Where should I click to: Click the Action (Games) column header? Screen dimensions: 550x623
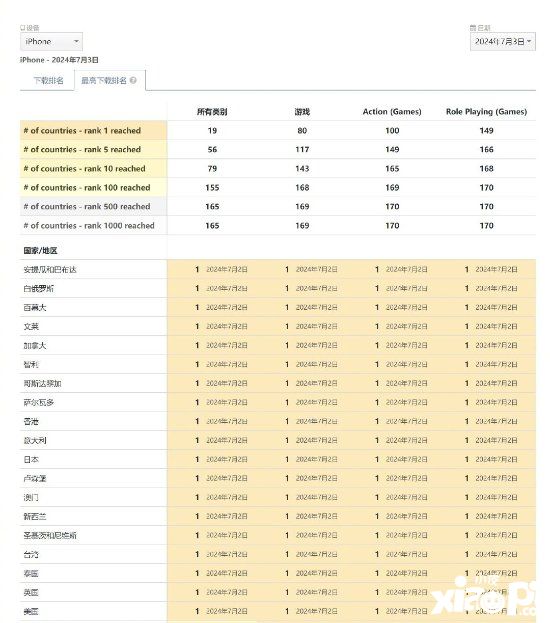[x=392, y=112]
